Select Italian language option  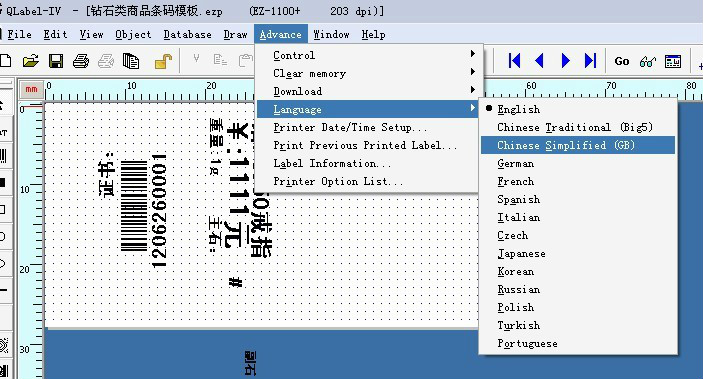[x=578, y=217]
